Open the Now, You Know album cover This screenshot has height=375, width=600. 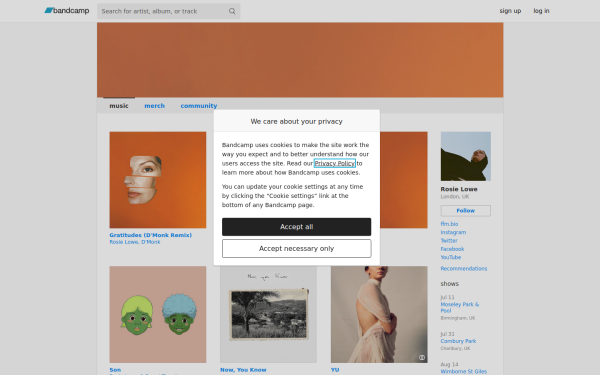click(268, 315)
